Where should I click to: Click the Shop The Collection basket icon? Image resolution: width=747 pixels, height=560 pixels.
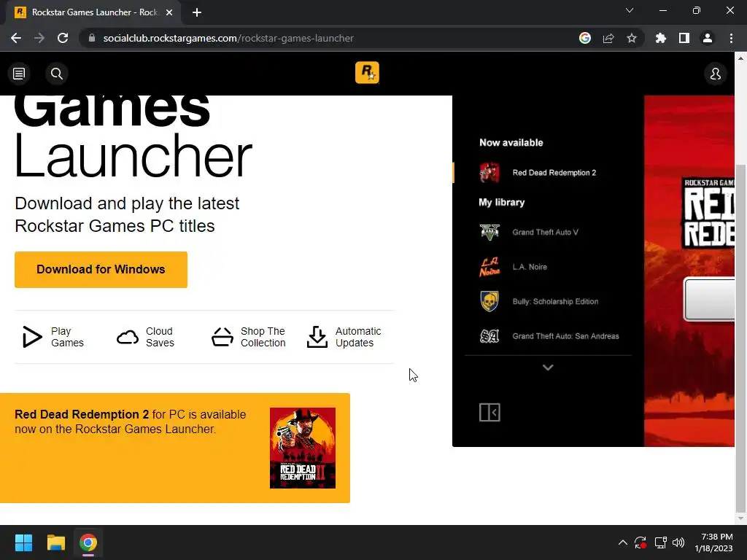point(222,337)
